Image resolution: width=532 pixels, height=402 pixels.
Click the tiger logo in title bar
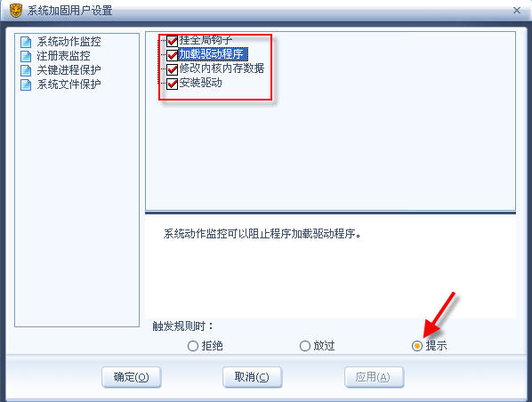click(x=15, y=10)
